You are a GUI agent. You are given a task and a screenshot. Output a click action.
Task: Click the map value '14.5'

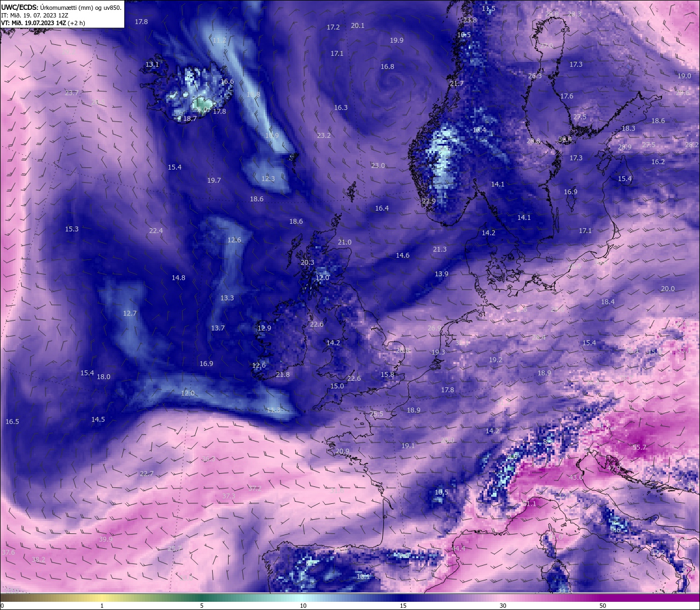pos(98,419)
